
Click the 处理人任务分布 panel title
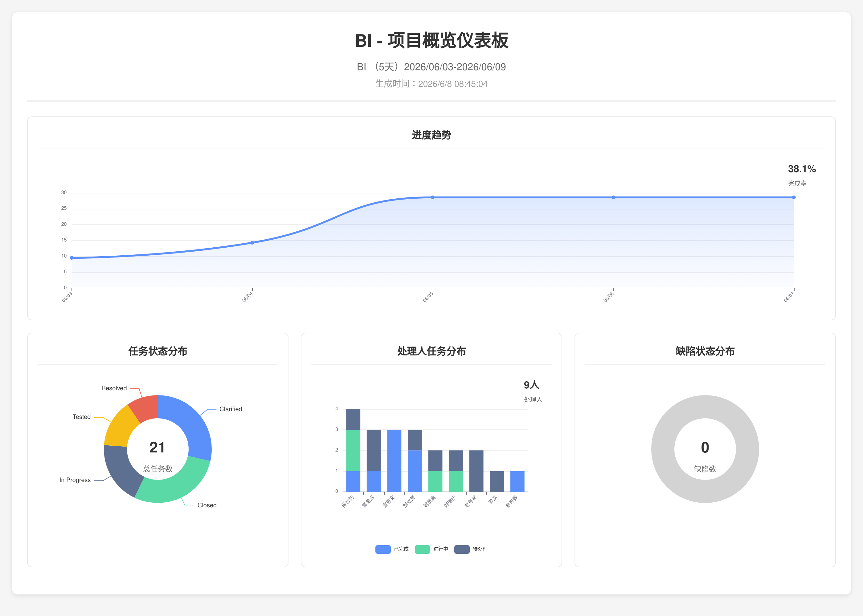coord(431,351)
